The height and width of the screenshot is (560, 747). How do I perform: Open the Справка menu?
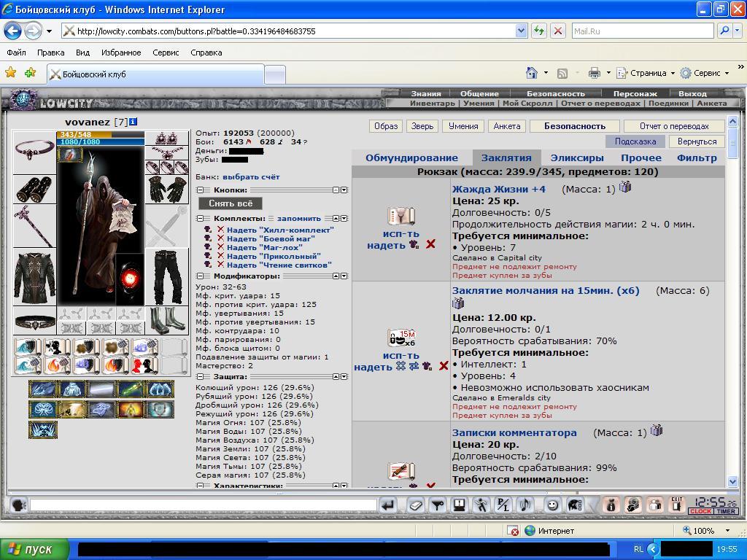206,52
